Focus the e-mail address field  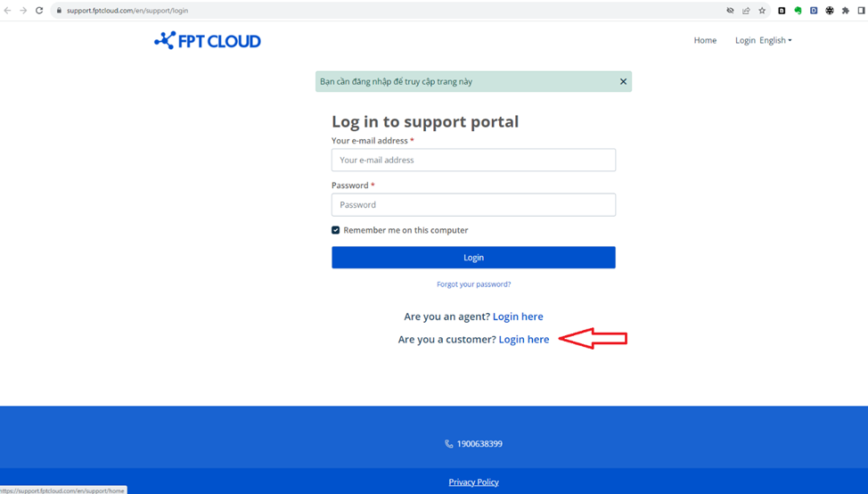click(473, 161)
